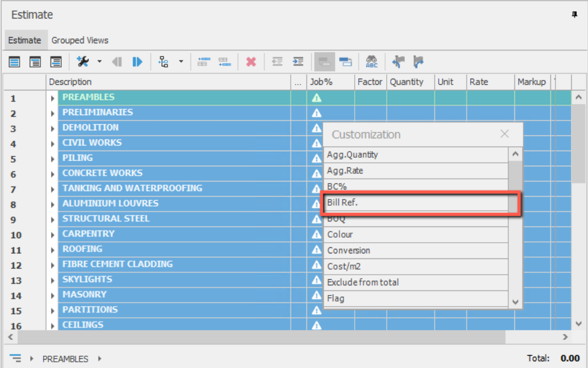Click the binoculars find text icon
Viewport: 588px width, 368px height.
coord(372,62)
